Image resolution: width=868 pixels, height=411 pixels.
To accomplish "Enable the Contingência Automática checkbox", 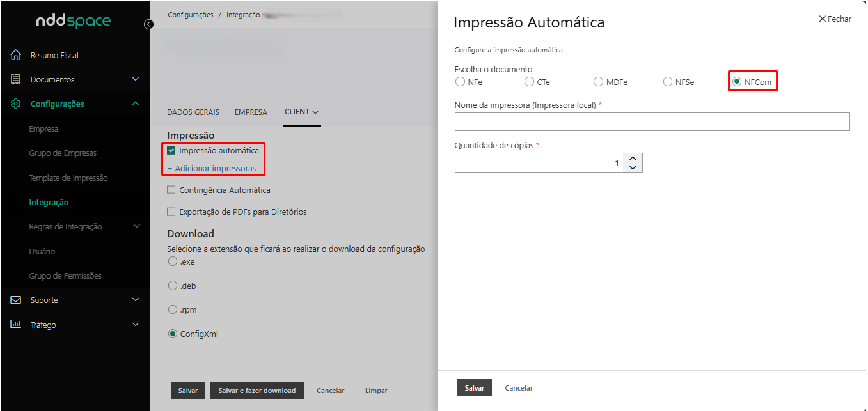I will pyautogui.click(x=171, y=190).
